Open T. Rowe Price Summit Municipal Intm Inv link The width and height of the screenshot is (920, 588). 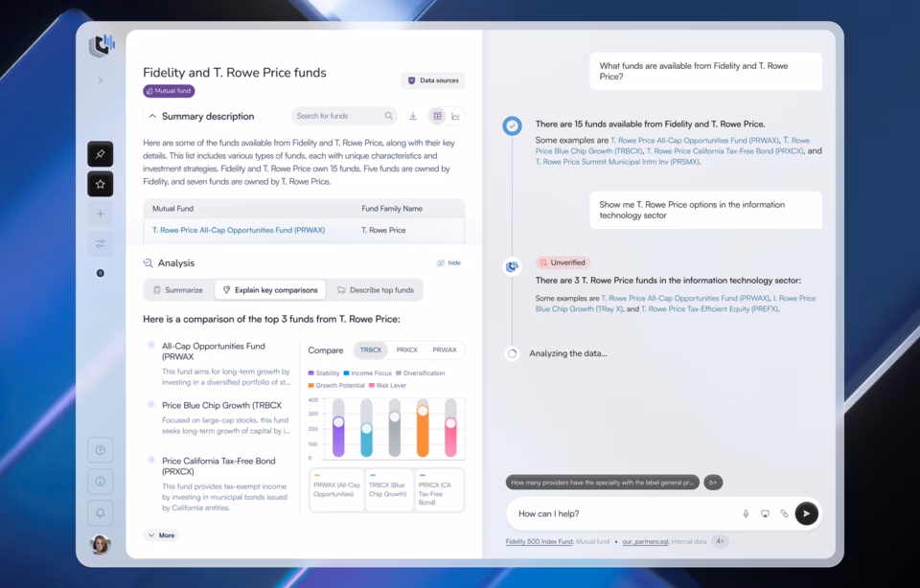point(617,162)
